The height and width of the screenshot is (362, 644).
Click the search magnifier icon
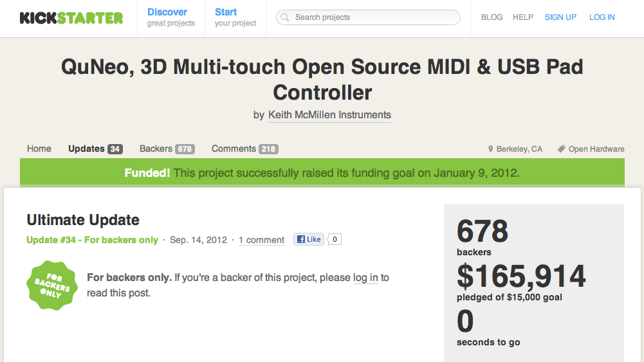click(284, 17)
